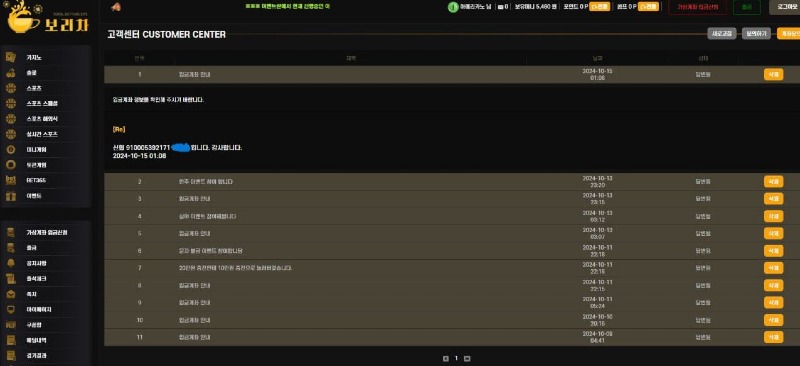Screen dimensions: 800x366
Task: Select the 슬롯 cherry icon
Action: pos(11,72)
